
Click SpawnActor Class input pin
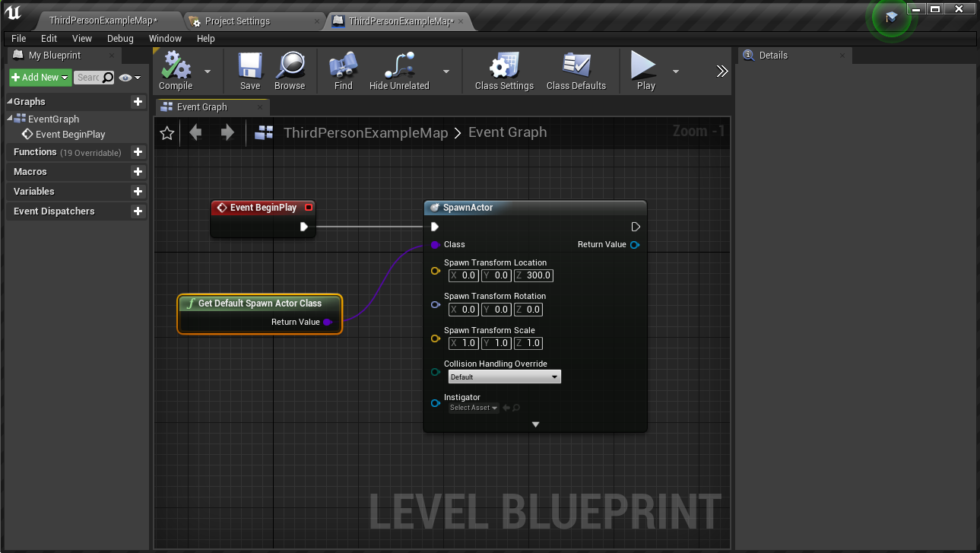tap(435, 245)
